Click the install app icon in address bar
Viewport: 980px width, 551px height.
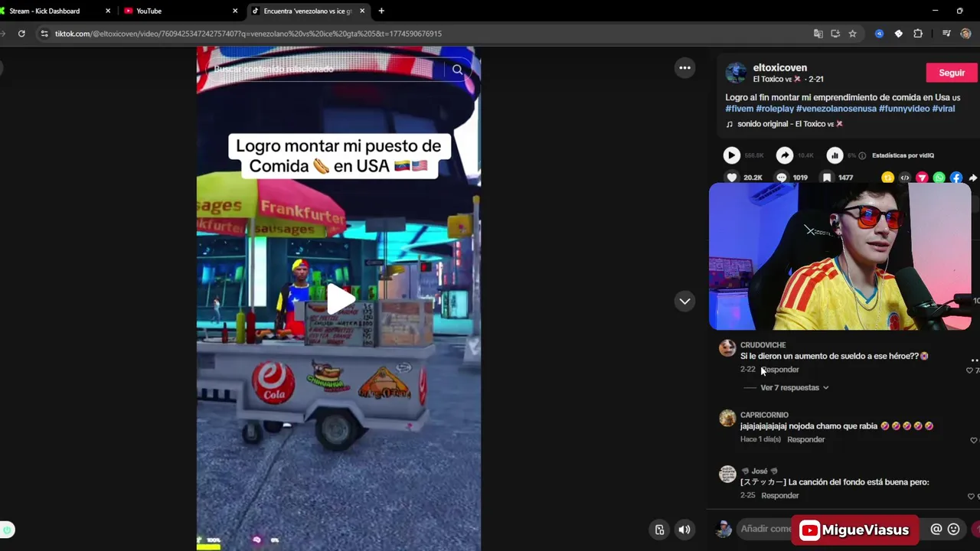(835, 34)
